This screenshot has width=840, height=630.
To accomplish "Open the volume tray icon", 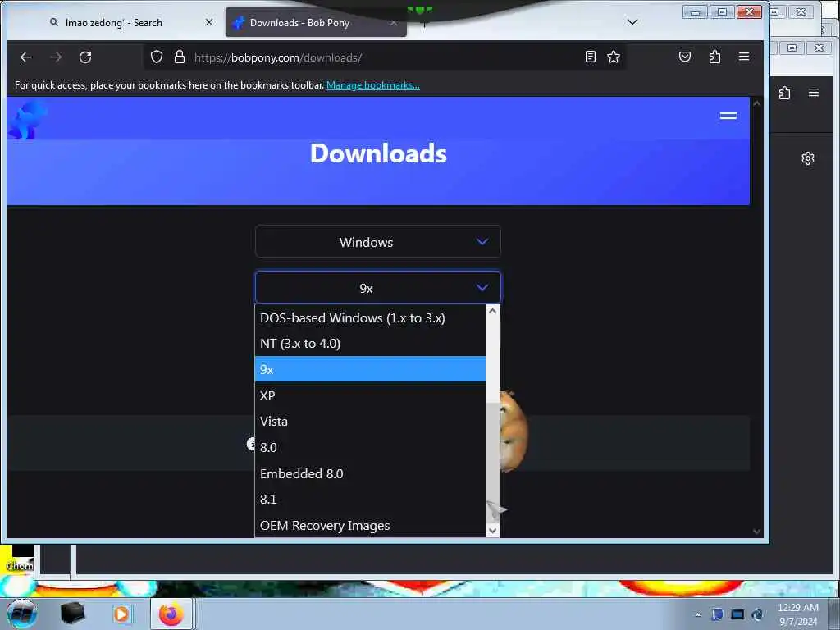I will point(757,614).
